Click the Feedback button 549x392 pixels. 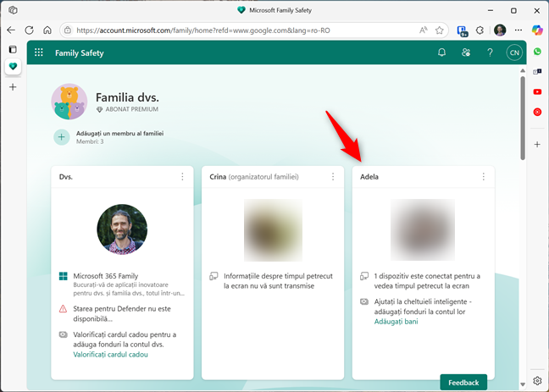coord(463,383)
